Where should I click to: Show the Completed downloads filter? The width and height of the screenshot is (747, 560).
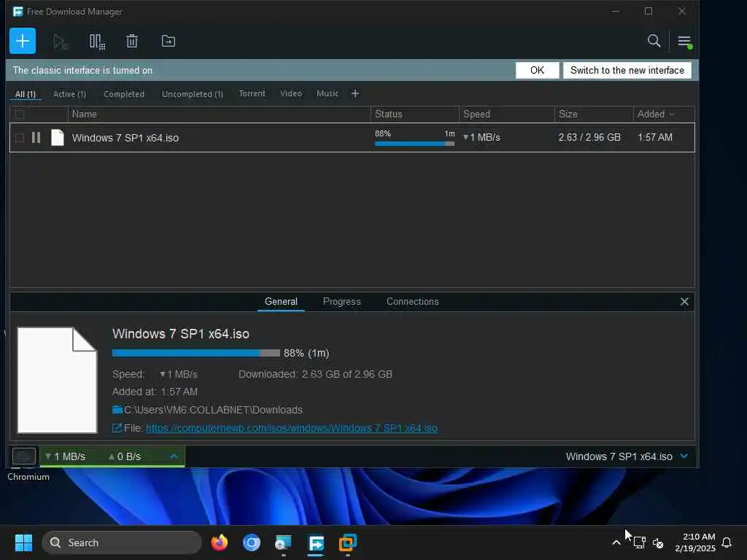(124, 94)
